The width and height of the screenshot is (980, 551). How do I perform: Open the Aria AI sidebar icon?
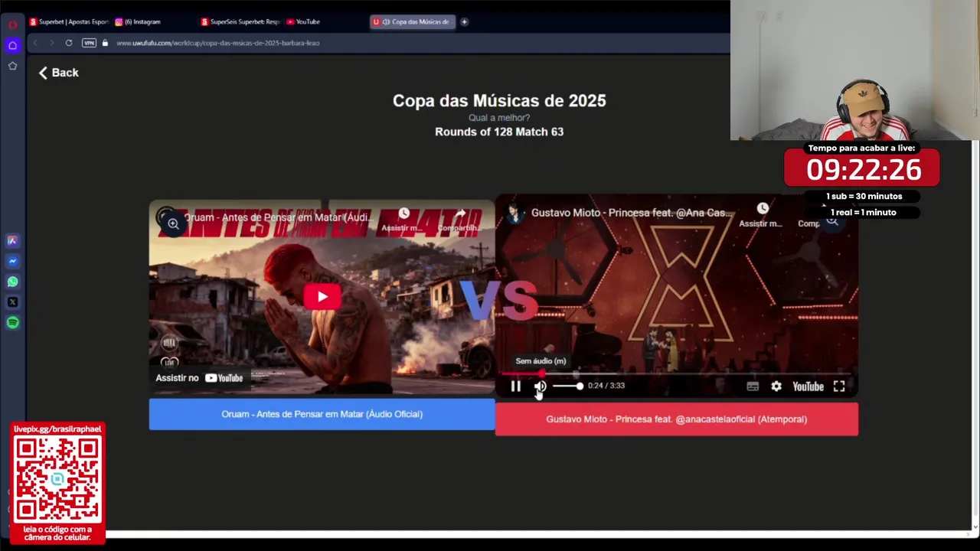point(12,240)
